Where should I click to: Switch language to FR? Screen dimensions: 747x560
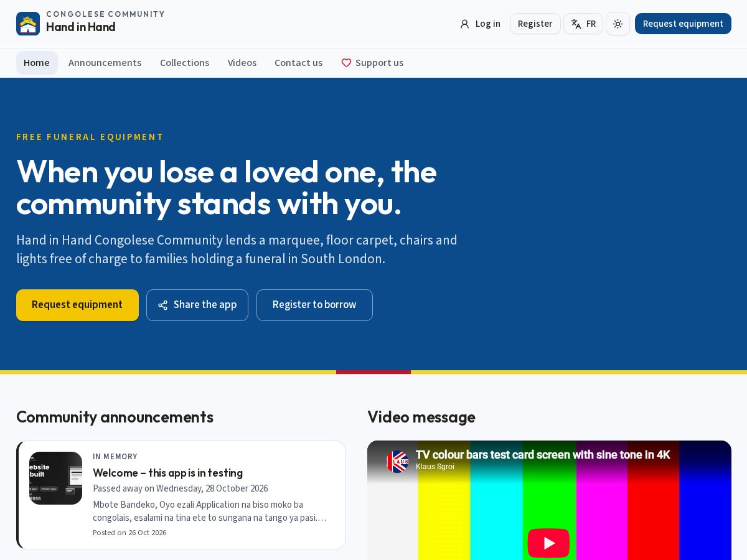click(583, 24)
